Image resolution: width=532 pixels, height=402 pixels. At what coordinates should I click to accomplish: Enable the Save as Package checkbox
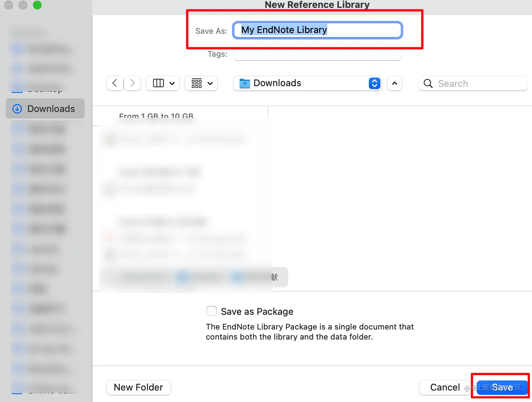tap(212, 311)
